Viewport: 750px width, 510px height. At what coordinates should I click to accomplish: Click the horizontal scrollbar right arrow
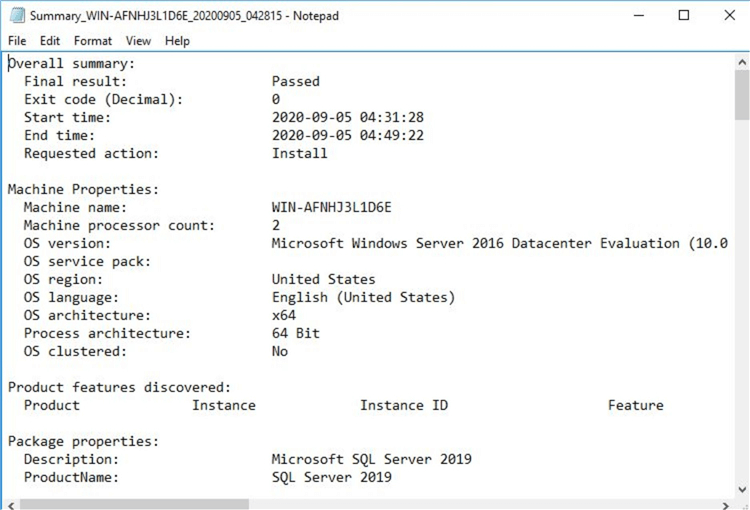(725, 503)
